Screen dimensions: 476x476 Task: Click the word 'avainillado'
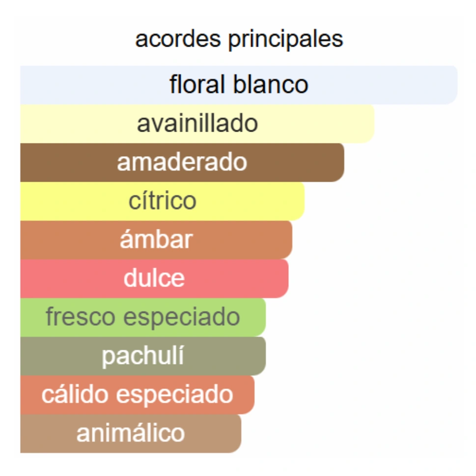(x=197, y=124)
